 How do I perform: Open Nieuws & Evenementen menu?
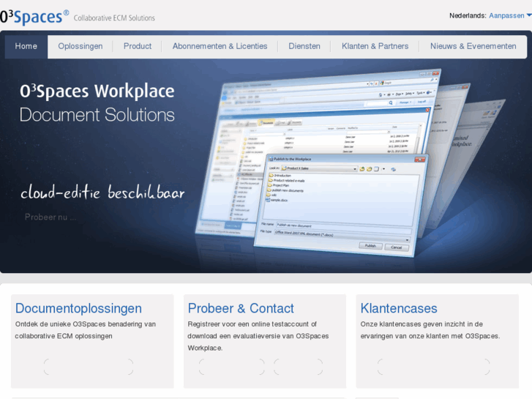click(473, 47)
